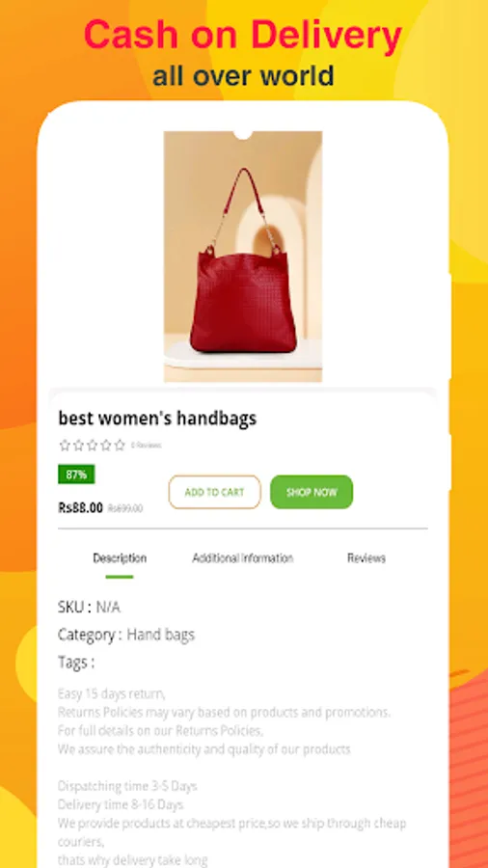Select the Hand bags category link
The width and height of the screenshot is (488, 868).
click(160, 635)
